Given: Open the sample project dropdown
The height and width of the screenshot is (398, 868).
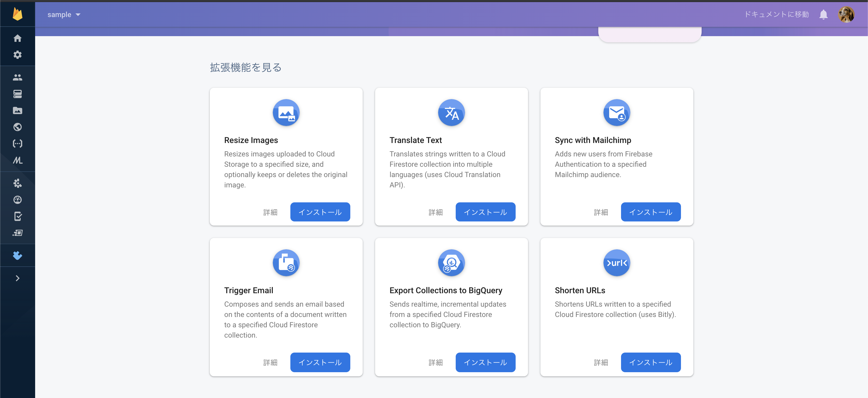Looking at the screenshot, I should 64,14.
